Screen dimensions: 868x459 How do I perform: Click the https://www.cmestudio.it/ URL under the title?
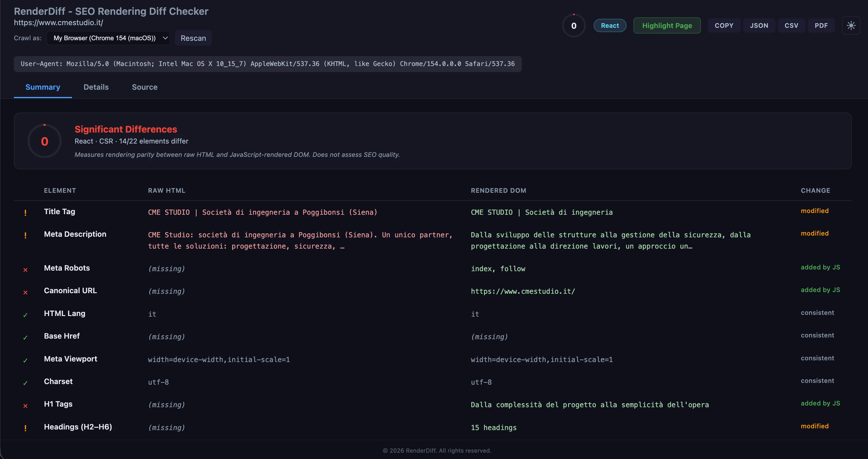(x=58, y=23)
